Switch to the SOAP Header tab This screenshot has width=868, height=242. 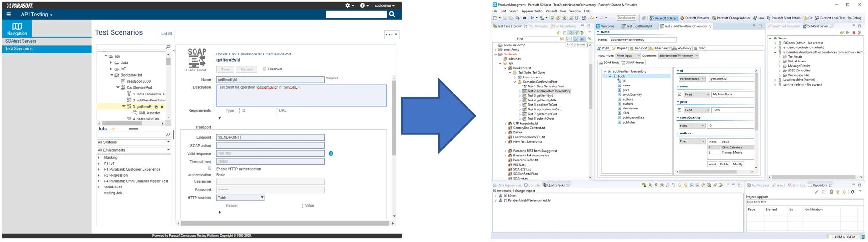(x=633, y=62)
